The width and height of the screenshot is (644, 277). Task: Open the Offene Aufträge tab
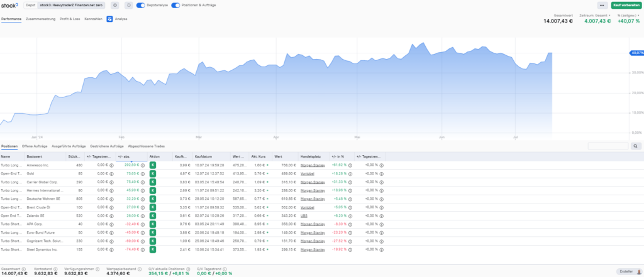coord(35,146)
